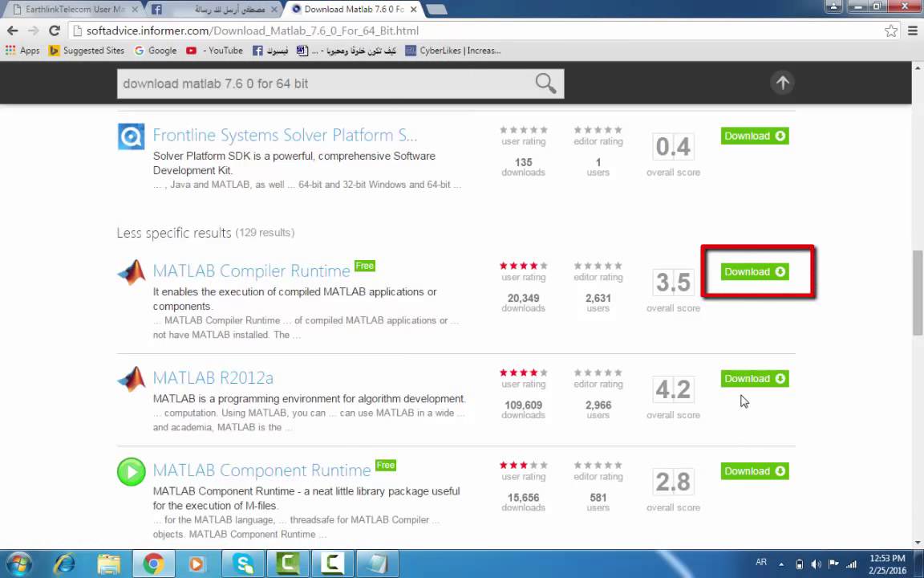The image size is (924, 578).
Task: Open the YouTube bookmark
Action: point(214,51)
